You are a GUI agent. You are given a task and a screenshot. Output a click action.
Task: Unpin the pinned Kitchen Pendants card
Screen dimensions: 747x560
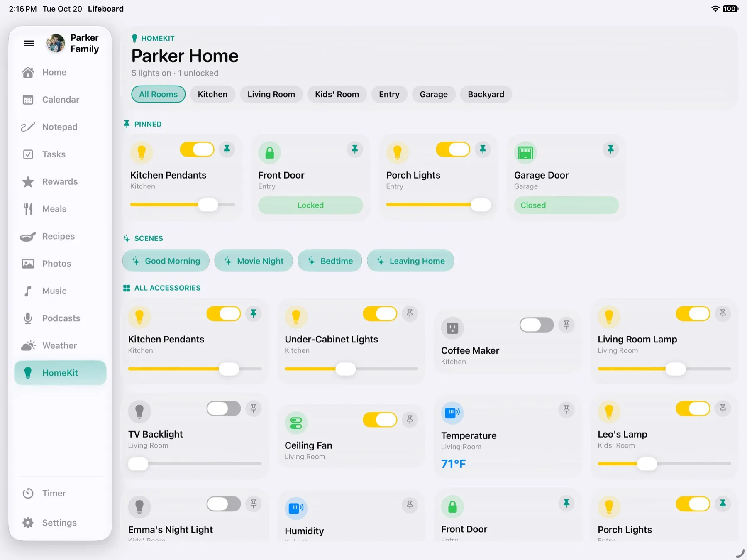tap(227, 149)
